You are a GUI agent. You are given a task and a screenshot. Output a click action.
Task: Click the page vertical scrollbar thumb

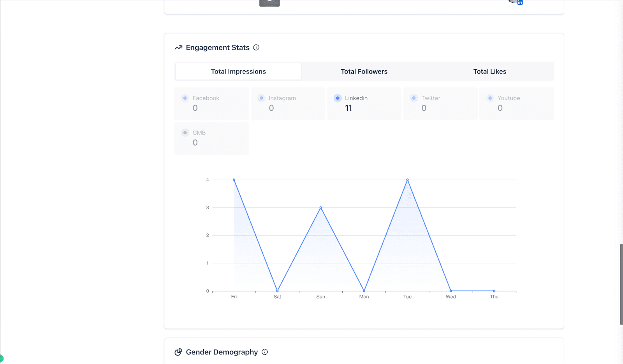click(x=621, y=284)
